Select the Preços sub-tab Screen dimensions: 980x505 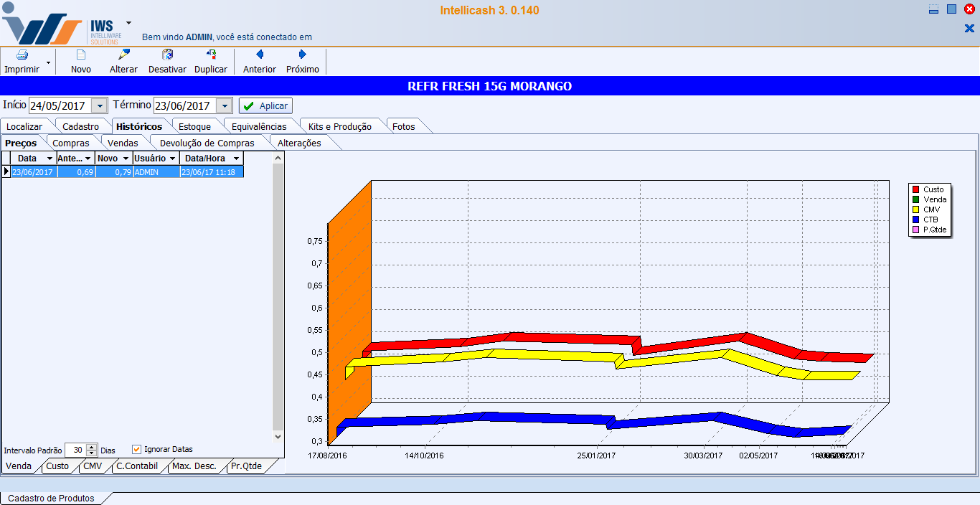click(x=21, y=143)
